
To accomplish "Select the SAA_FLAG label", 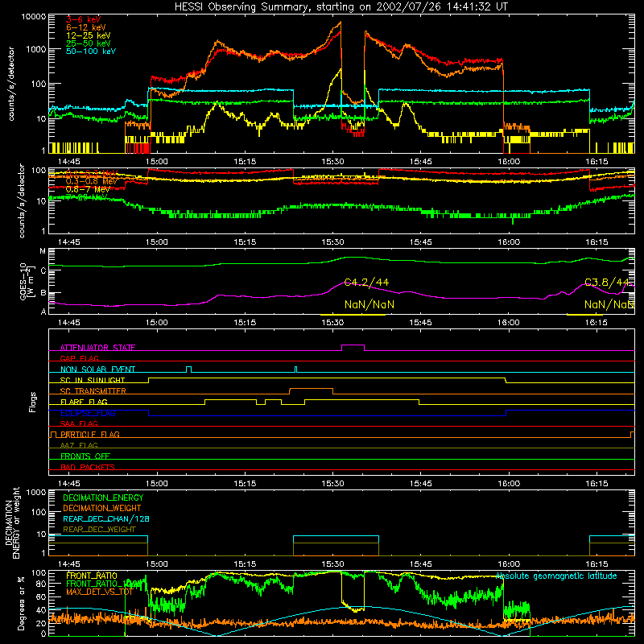I will pyautogui.click(x=79, y=423).
